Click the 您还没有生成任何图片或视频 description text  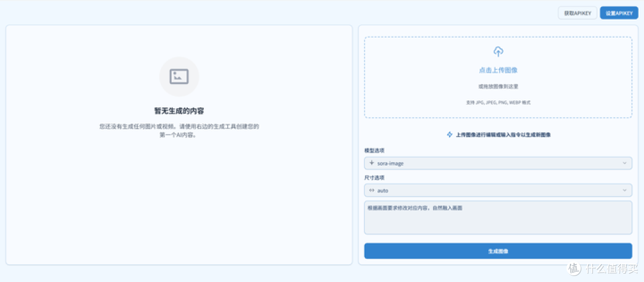(179, 131)
